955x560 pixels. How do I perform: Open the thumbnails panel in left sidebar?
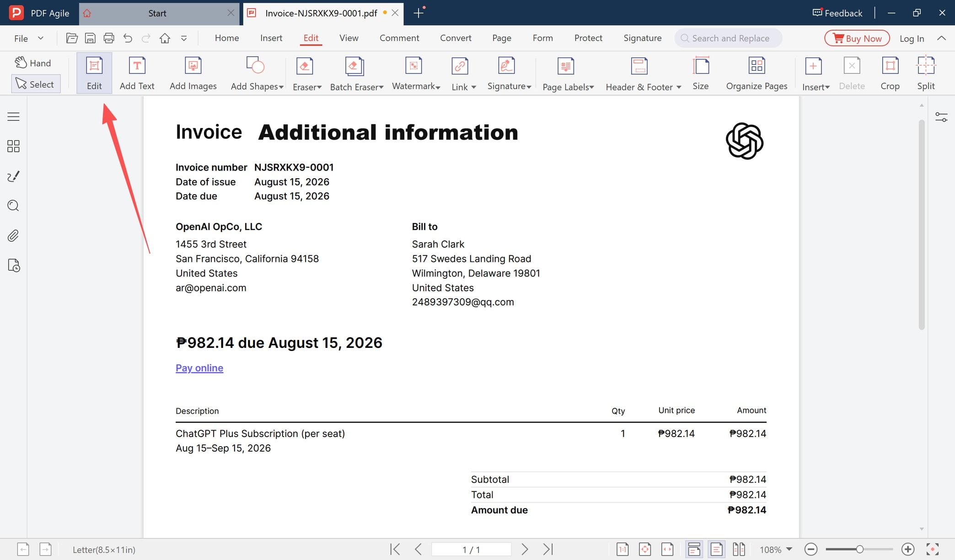13,146
